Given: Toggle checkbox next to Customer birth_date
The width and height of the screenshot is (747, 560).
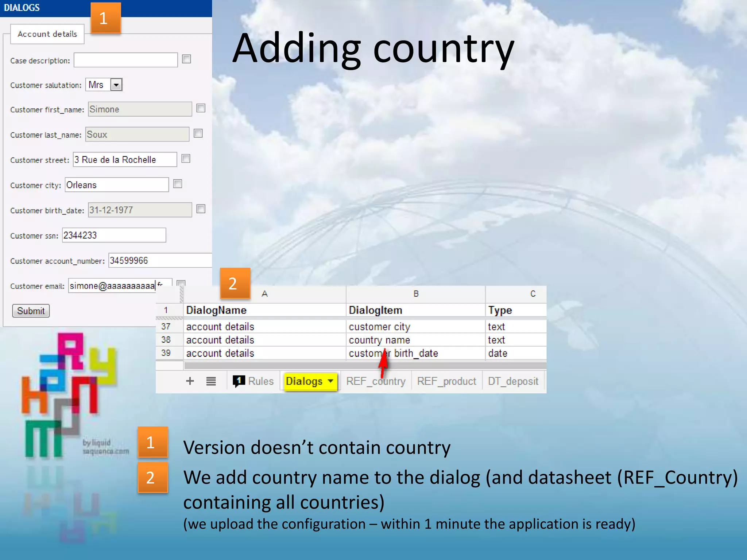Looking at the screenshot, I should (201, 209).
